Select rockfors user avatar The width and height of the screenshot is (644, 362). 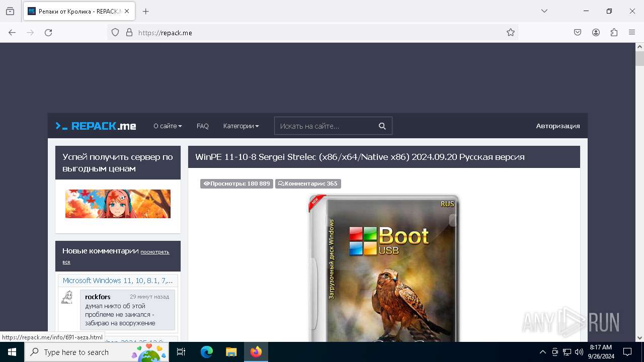click(67, 297)
